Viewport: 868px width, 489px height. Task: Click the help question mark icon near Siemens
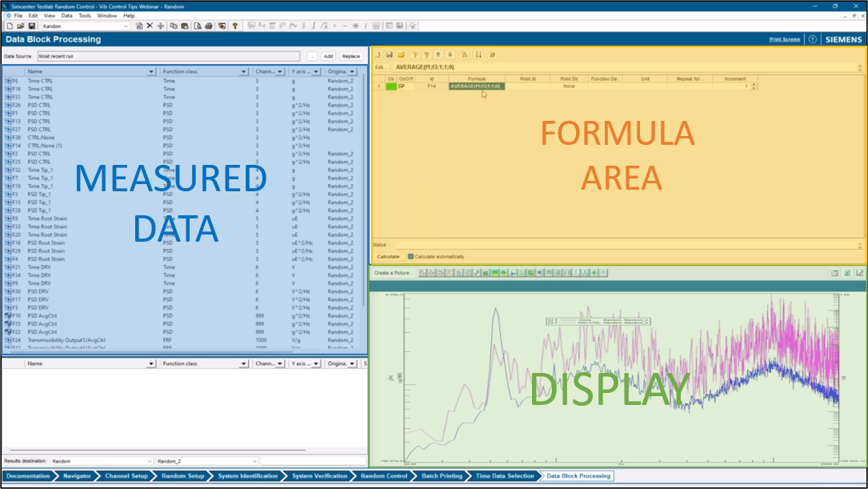812,39
